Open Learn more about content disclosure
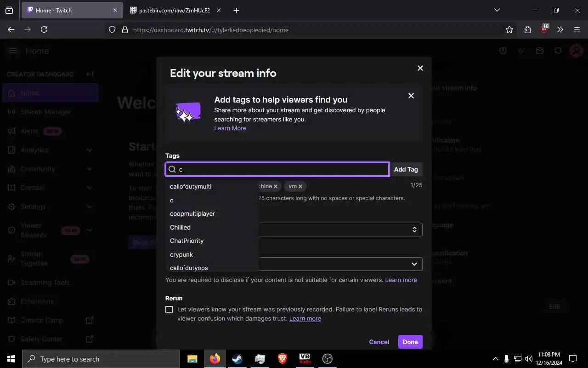 click(x=401, y=280)
